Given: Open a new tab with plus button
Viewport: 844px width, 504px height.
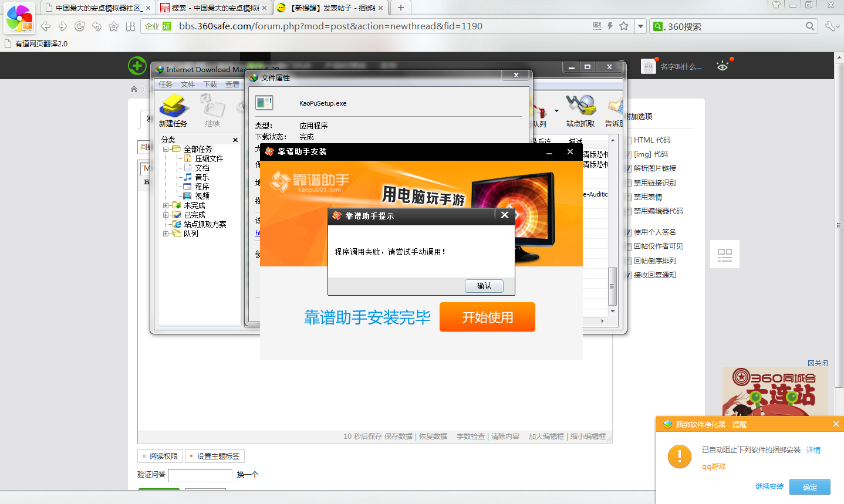Looking at the screenshot, I should coord(401,8).
